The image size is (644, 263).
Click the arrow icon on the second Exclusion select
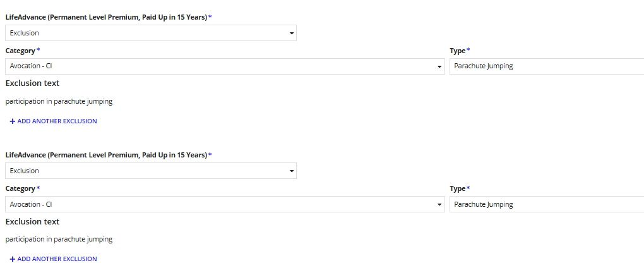(292, 171)
